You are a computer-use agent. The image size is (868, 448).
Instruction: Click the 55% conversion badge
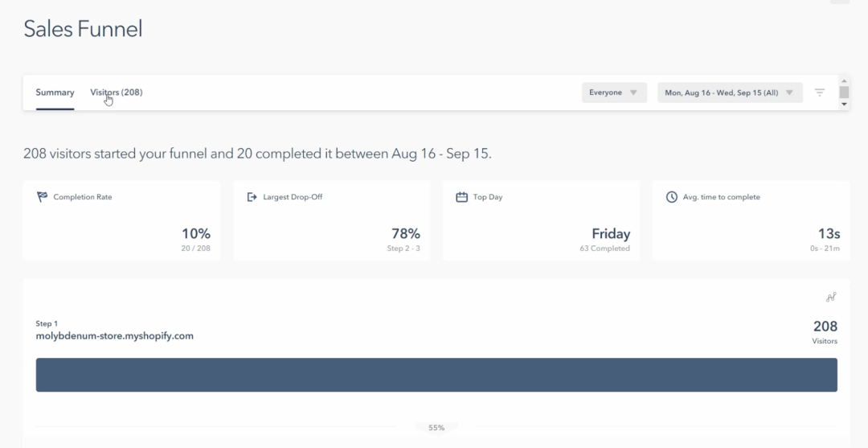coord(436,428)
